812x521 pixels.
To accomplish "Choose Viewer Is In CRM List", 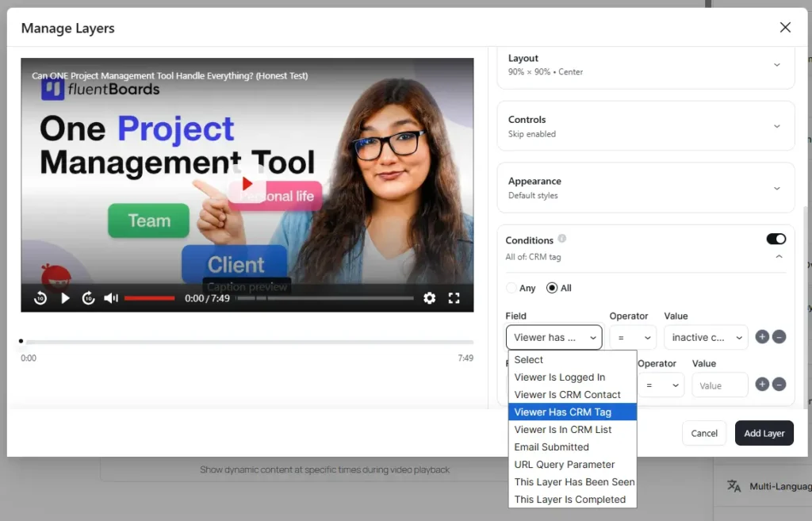I will 573,430.
